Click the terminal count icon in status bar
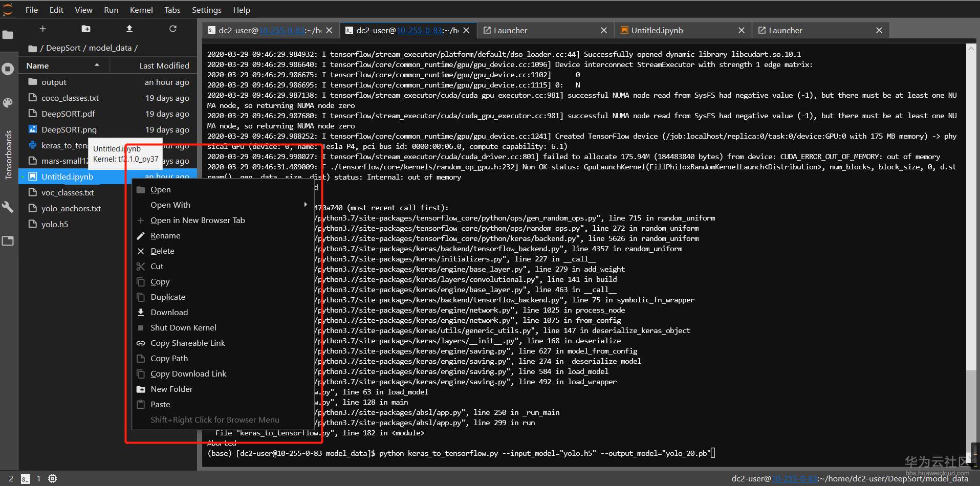Viewport: 980px width, 486px height. click(x=26, y=479)
